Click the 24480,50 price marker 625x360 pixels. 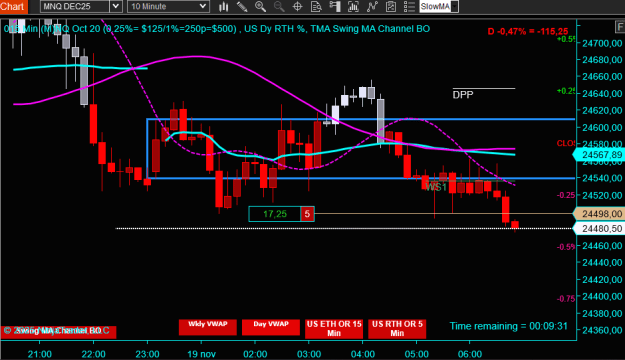tap(599, 228)
